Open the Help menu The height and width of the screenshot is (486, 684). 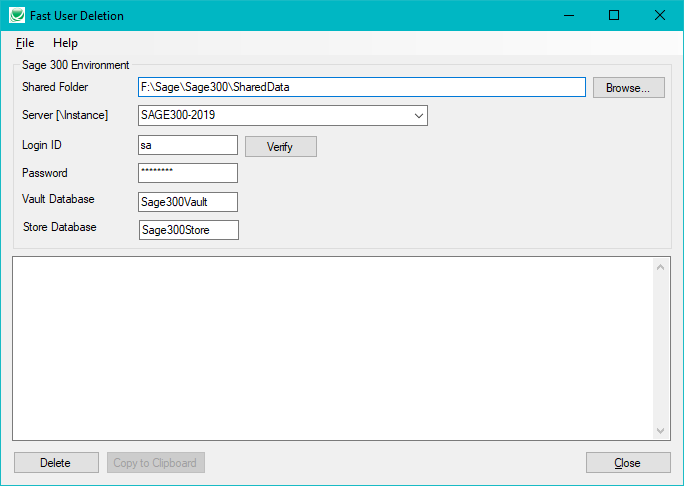pyautogui.click(x=65, y=43)
